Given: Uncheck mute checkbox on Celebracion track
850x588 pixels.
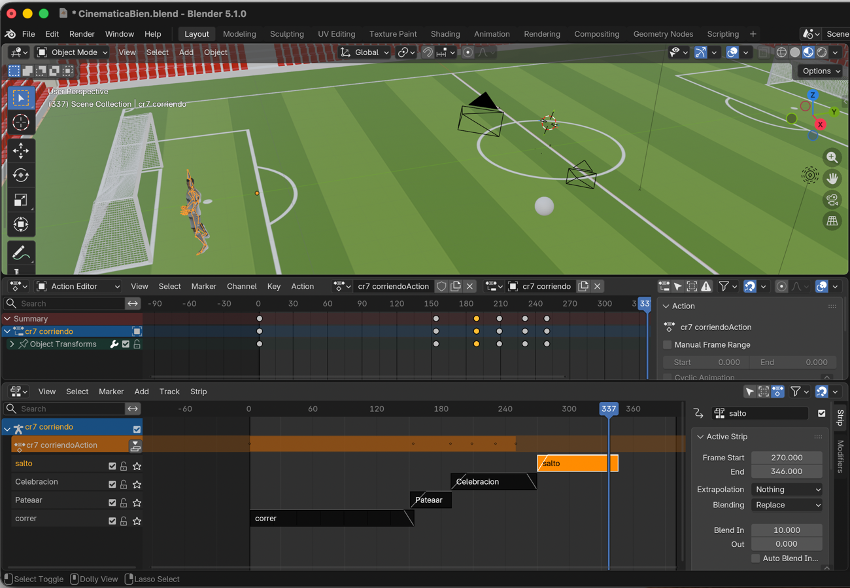Looking at the screenshot, I should tap(113, 484).
